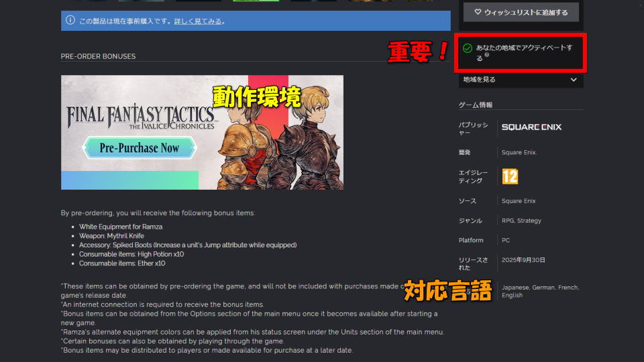Open the Square Enix publisher logo
This screenshot has width=644, height=362.
tap(531, 127)
